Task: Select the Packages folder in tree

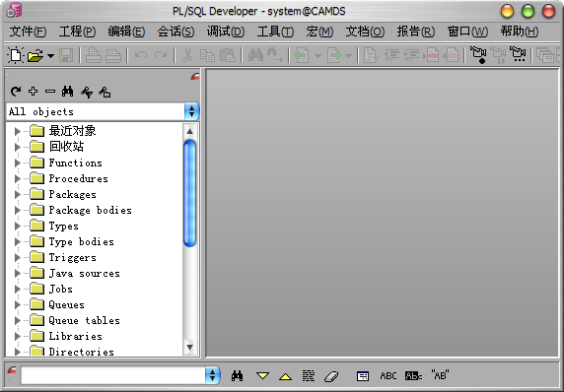Action: coord(72,194)
